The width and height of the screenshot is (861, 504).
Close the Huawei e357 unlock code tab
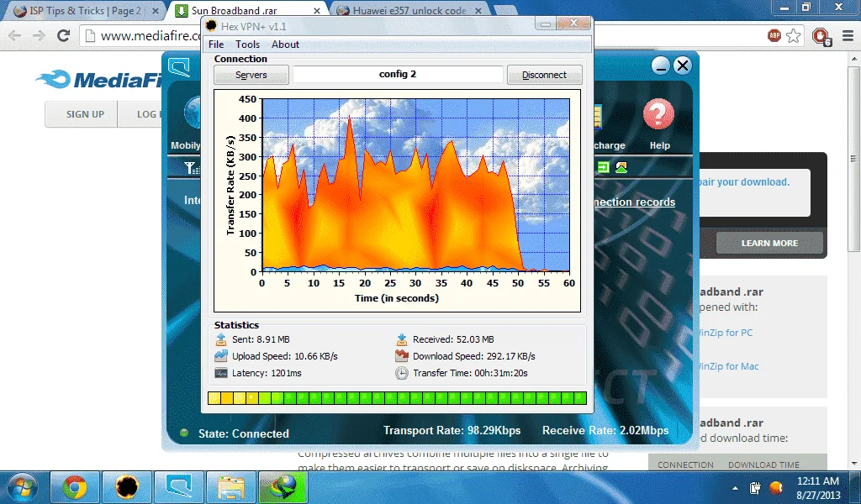coord(478,11)
